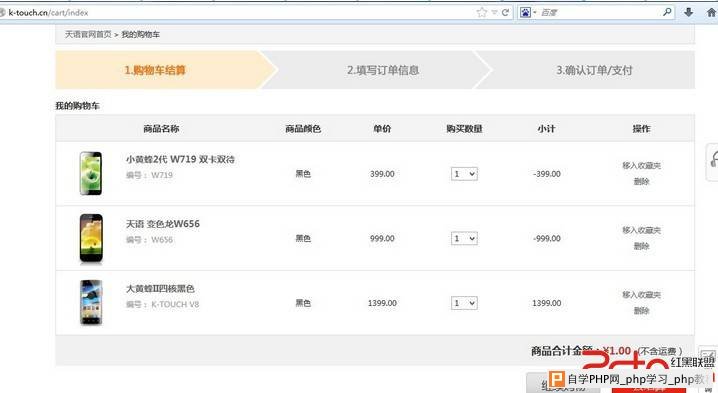The image size is (718, 393).
Task: Move W719 to favorites via 移入收藏夹
Action: click(x=641, y=166)
